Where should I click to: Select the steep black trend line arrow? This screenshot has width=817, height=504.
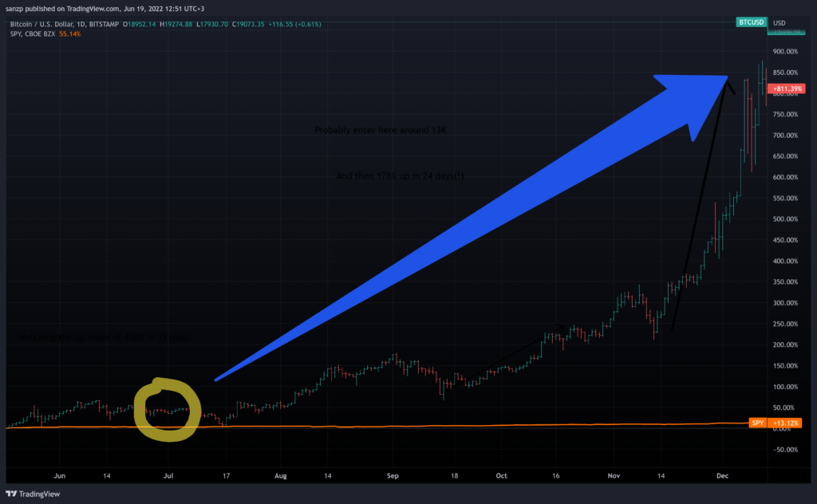(701, 203)
